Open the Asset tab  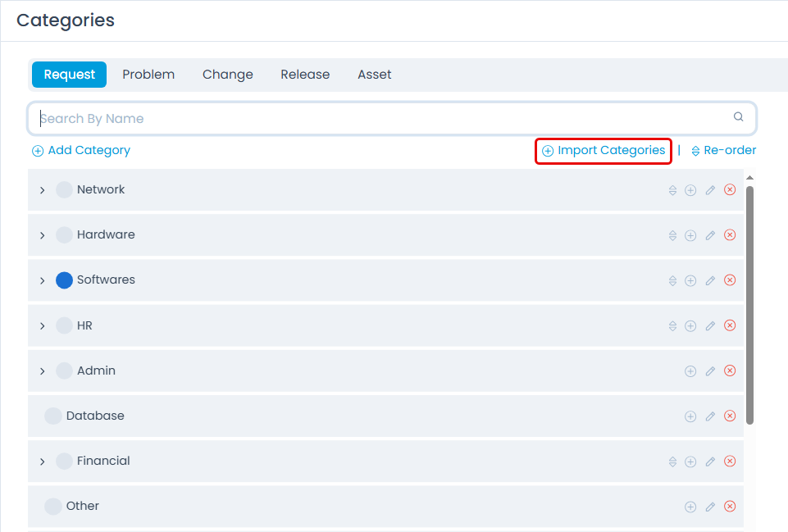[374, 74]
